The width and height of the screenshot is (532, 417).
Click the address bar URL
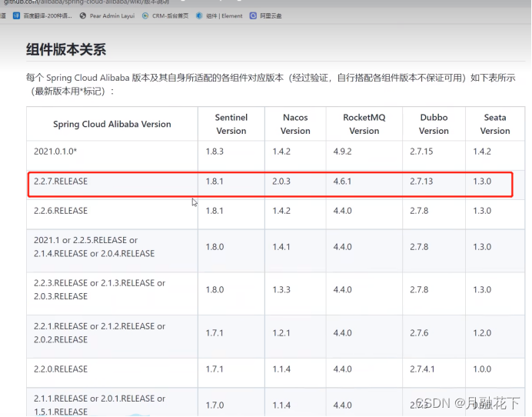pyautogui.click(x=86, y=2)
